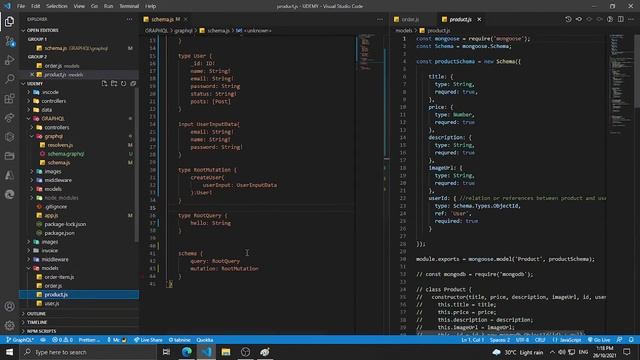Click Split Editor Right icon
Image resolution: width=640 pixels, height=360 pixels.
620,19
